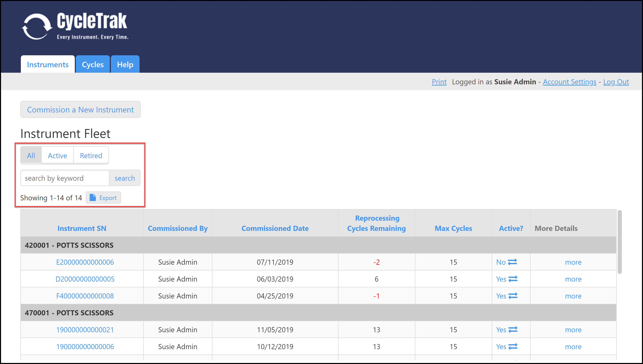Expand more details for 190000000000021
The width and height of the screenshot is (643, 364).
pyautogui.click(x=573, y=330)
